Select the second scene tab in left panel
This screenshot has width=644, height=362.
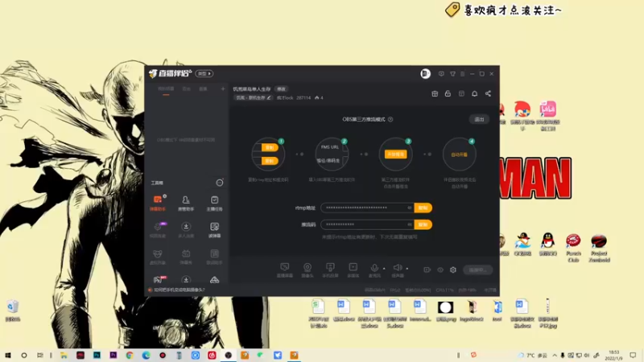tap(187, 89)
